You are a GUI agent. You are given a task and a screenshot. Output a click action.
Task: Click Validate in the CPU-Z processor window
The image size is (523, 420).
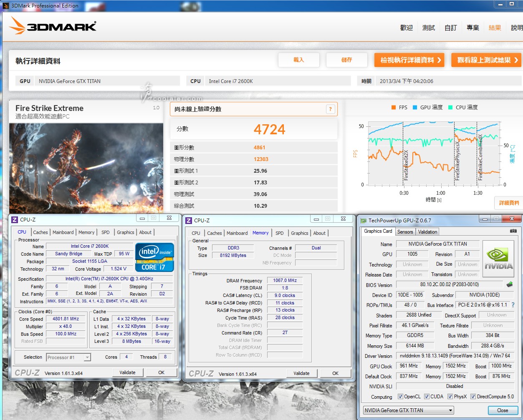point(127,372)
